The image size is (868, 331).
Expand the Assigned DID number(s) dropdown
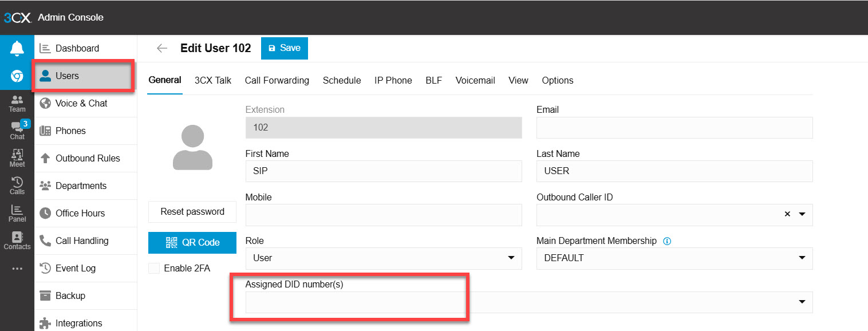pos(802,302)
